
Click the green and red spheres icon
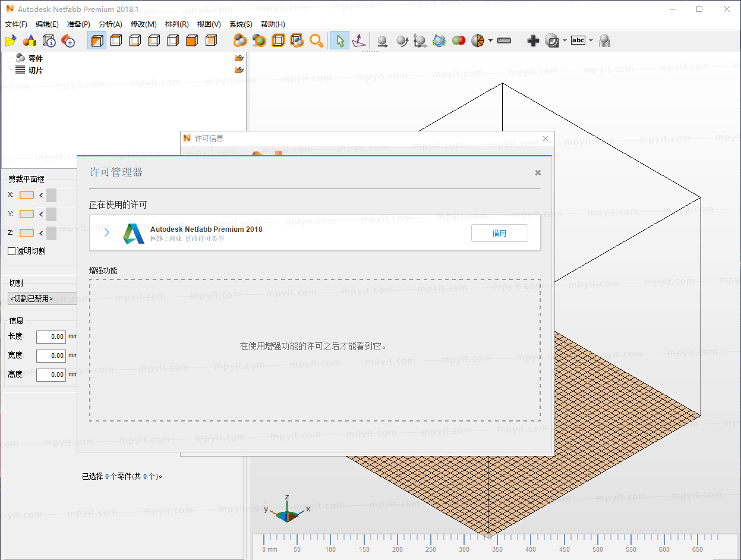(458, 40)
